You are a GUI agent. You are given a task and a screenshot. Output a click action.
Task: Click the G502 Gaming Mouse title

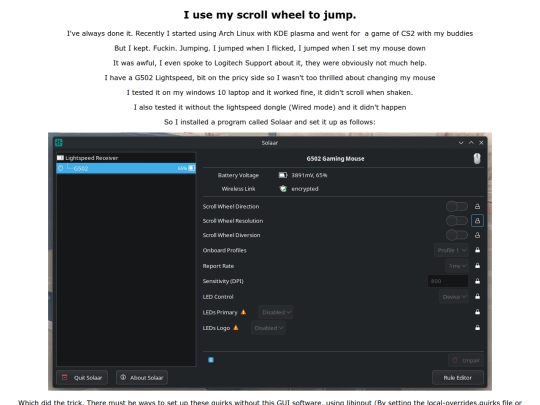[x=335, y=159]
